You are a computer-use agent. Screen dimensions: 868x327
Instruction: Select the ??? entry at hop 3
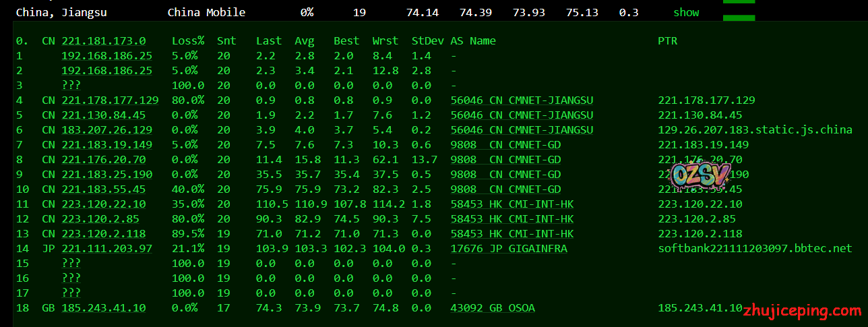point(71,85)
